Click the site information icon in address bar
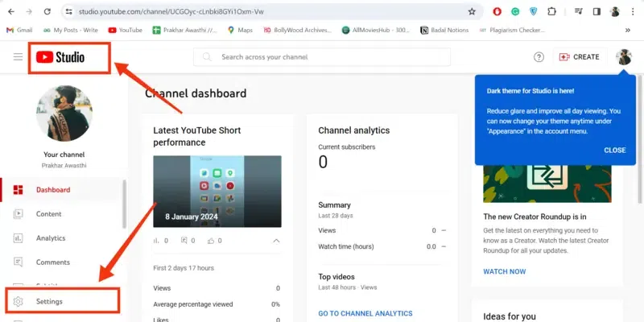644x322 pixels. pyautogui.click(x=69, y=12)
